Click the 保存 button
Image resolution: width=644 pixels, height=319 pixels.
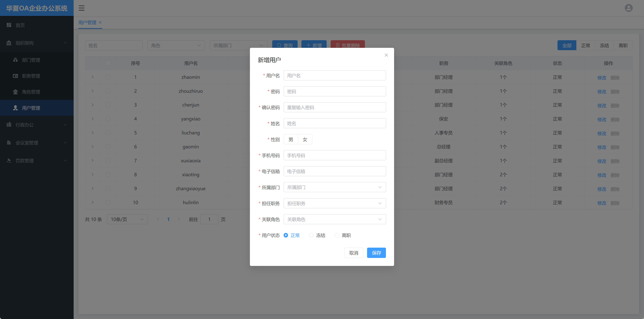click(x=376, y=253)
